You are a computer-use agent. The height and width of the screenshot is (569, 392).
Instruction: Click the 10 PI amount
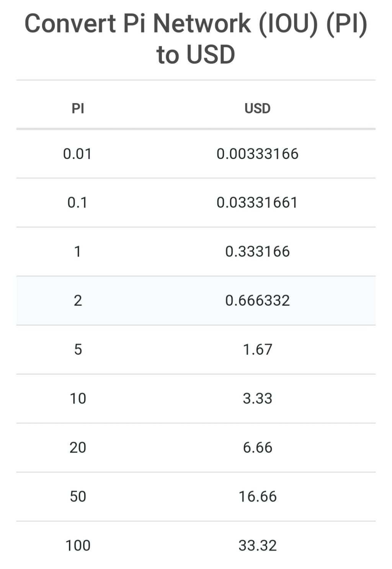(78, 398)
